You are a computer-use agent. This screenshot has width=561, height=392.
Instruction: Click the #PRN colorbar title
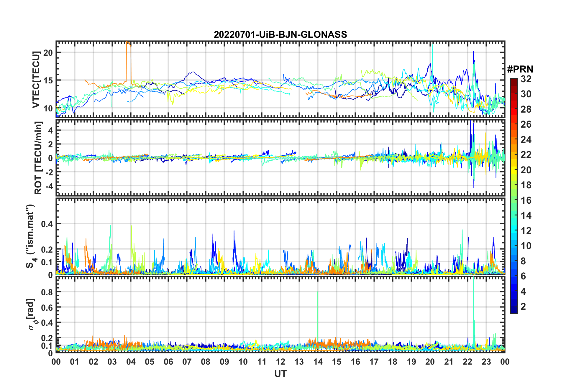point(520,69)
